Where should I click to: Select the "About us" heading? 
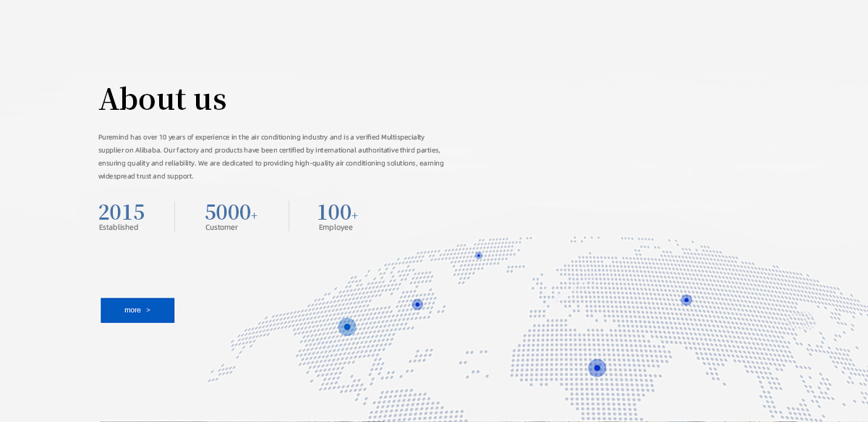point(163,99)
